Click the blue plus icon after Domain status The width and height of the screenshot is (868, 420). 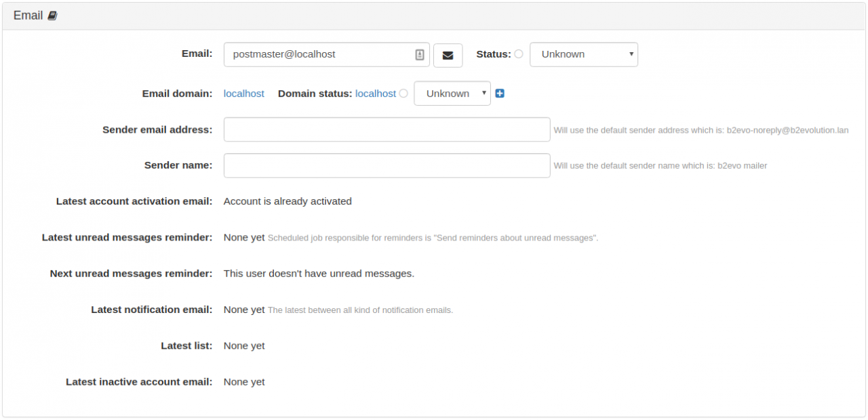tap(500, 93)
